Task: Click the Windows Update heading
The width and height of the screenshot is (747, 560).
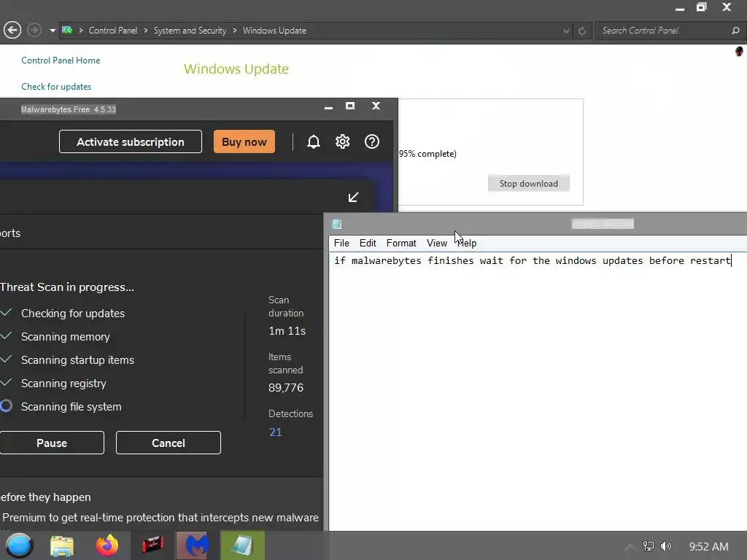Action: pyautogui.click(x=236, y=69)
